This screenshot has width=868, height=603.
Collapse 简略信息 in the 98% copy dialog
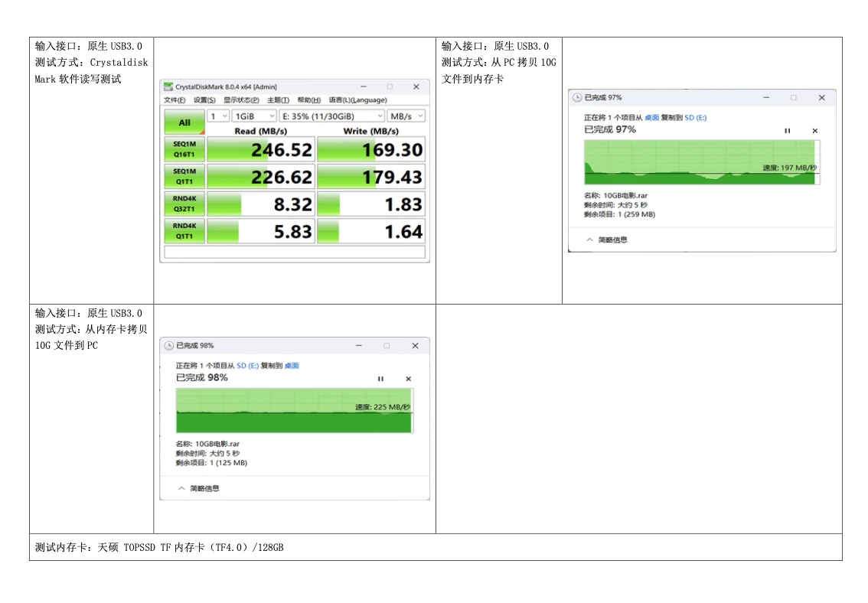(x=198, y=488)
